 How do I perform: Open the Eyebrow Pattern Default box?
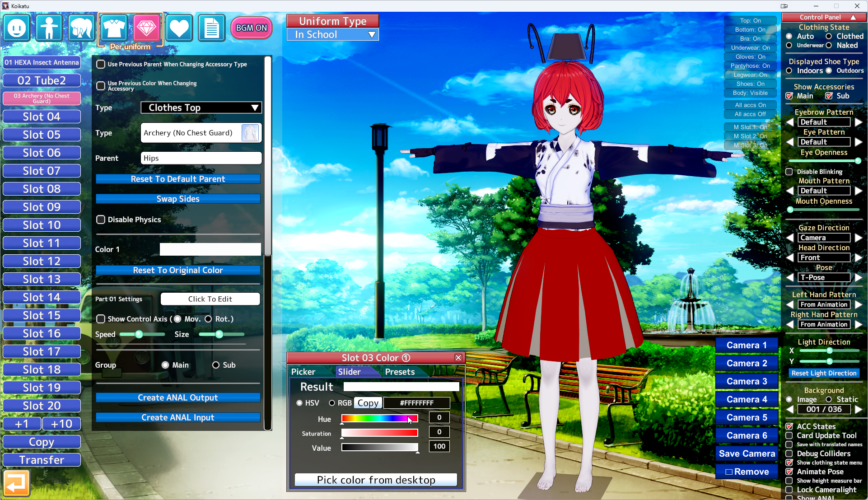[x=824, y=122]
